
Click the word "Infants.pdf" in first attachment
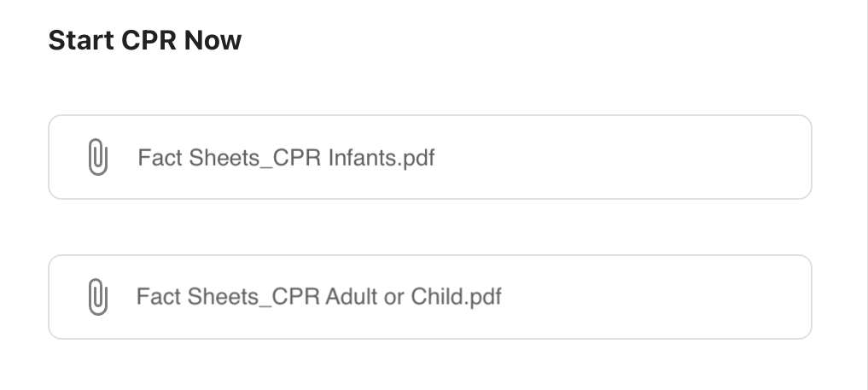pos(381,158)
